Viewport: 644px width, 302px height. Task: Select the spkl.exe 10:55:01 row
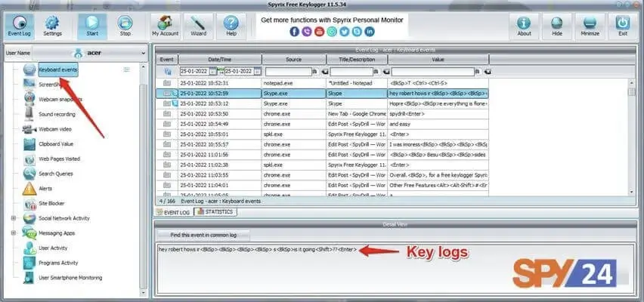click(323, 134)
